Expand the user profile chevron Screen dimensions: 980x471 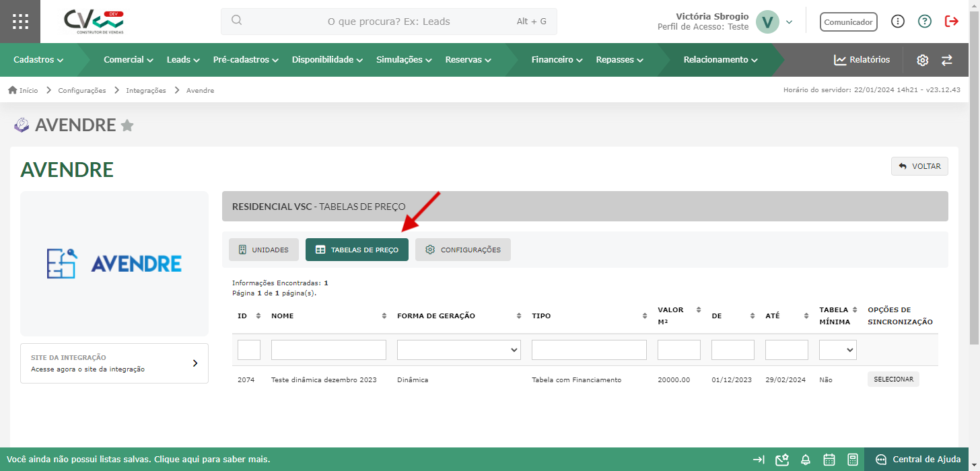point(790,22)
